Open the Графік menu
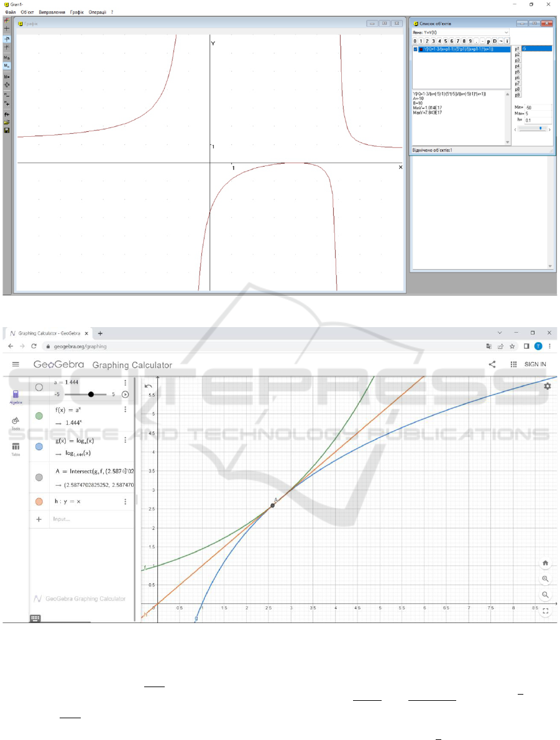 click(77, 12)
